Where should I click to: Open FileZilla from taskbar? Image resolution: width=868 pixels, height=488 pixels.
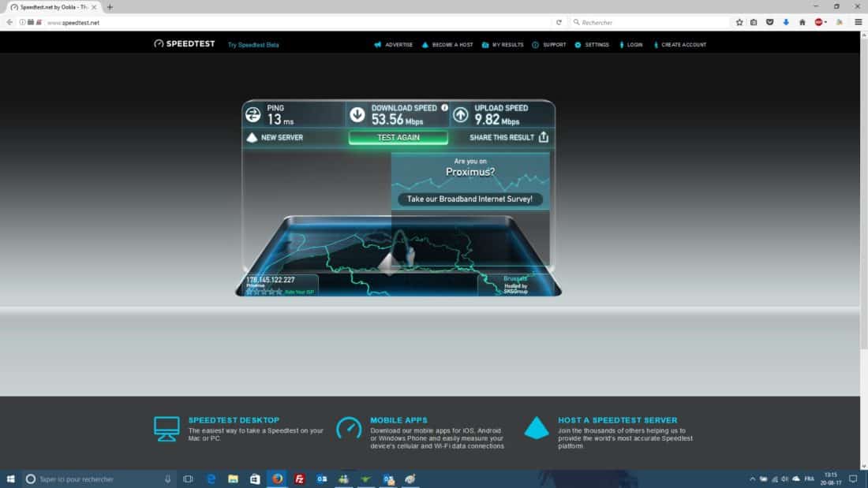pos(300,479)
